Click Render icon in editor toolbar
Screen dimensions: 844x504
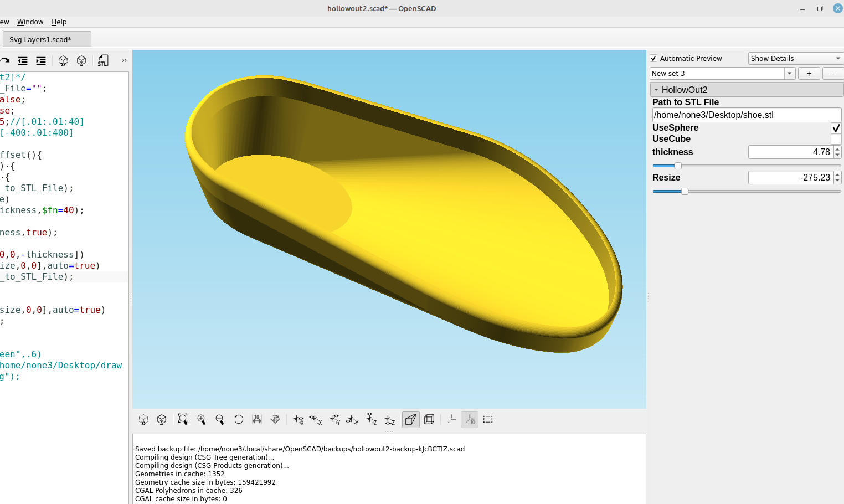tap(81, 61)
